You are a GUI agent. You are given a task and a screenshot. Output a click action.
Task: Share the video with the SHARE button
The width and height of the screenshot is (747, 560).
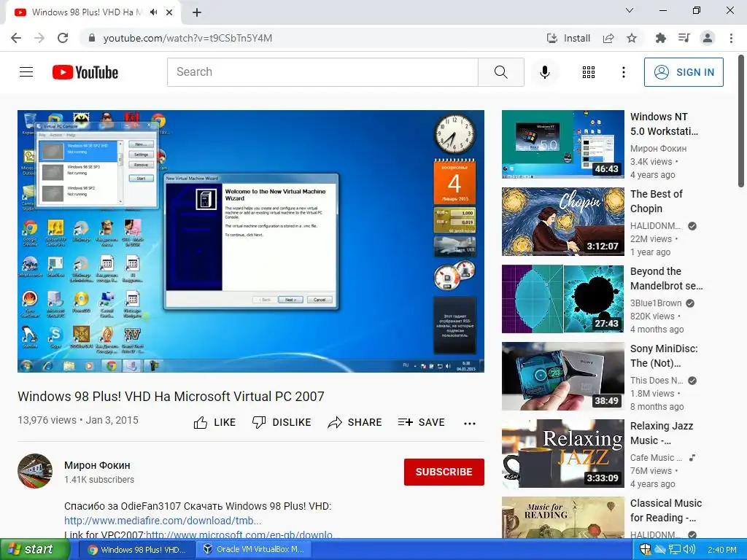tap(355, 422)
